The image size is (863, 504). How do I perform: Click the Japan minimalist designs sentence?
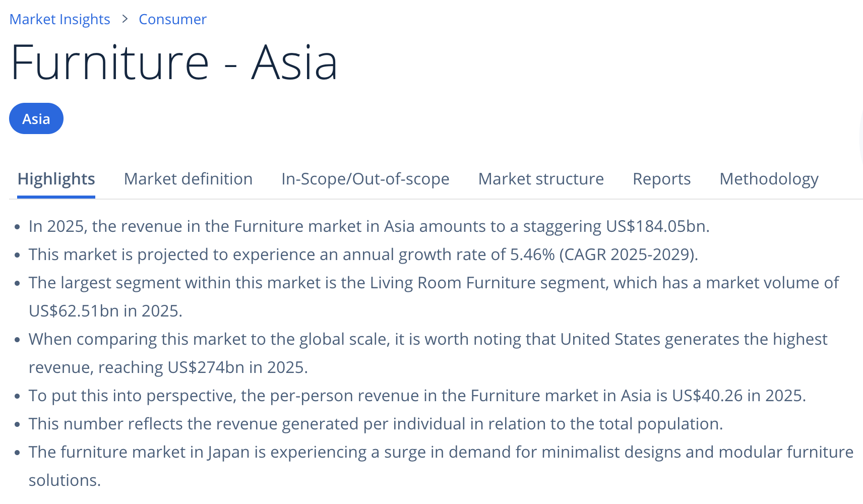click(x=441, y=452)
